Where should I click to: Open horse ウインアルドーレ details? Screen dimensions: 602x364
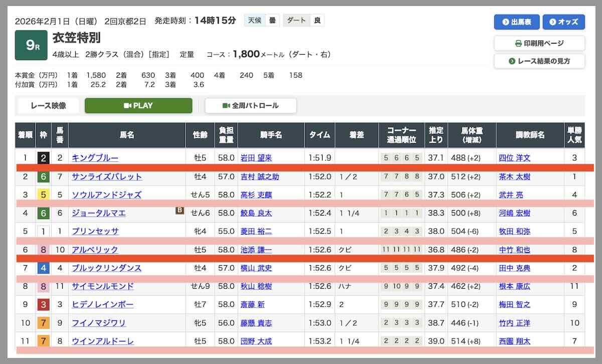coord(102,341)
